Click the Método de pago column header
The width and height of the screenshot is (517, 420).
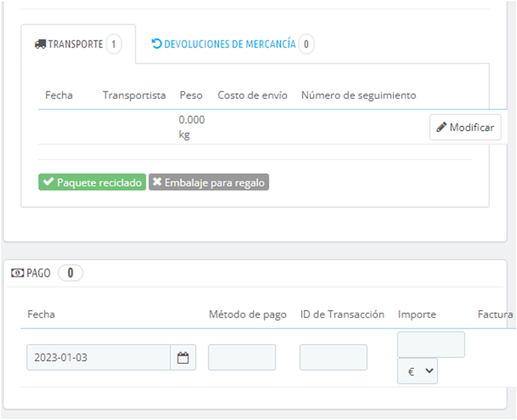point(248,315)
